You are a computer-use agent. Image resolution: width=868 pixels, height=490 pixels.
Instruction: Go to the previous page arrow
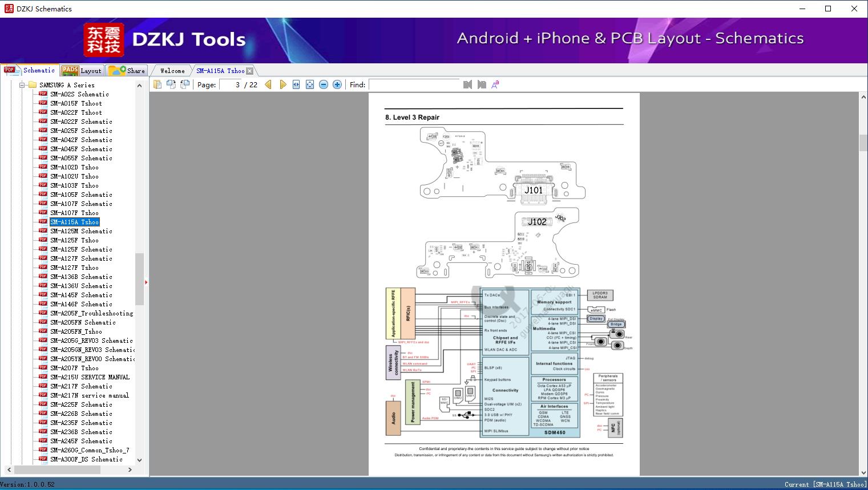click(268, 84)
